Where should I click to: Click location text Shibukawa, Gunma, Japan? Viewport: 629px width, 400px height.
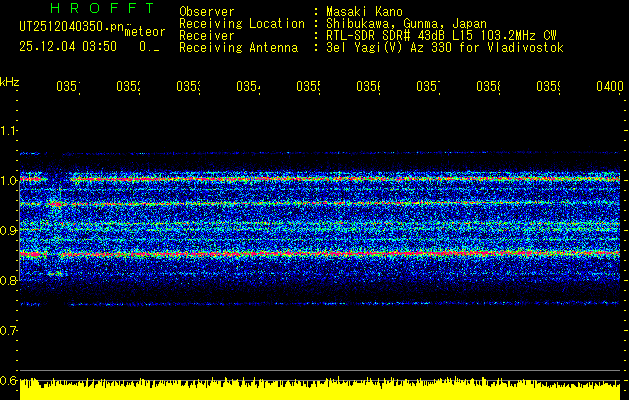(x=406, y=24)
